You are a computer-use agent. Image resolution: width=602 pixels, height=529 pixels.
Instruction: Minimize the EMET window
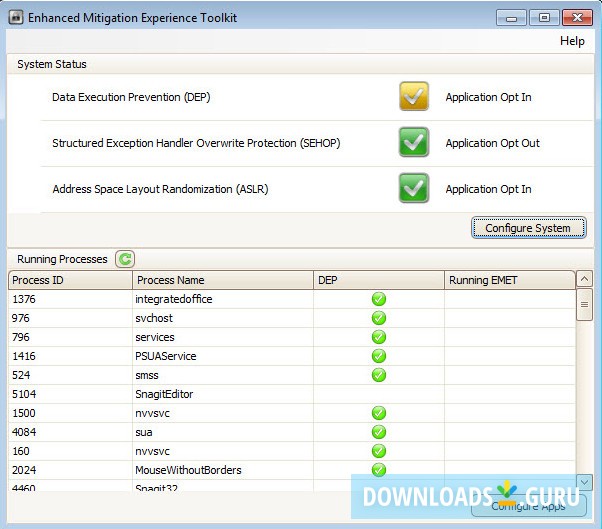511,18
